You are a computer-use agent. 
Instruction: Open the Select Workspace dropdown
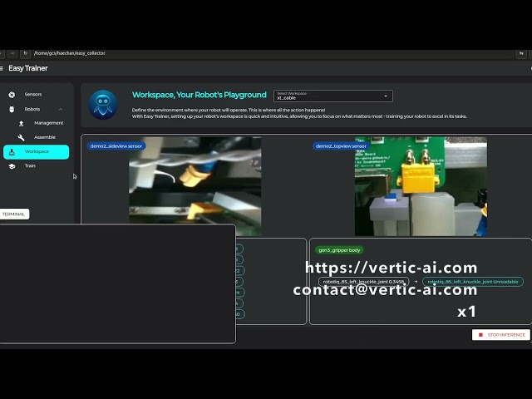click(x=333, y=96)
